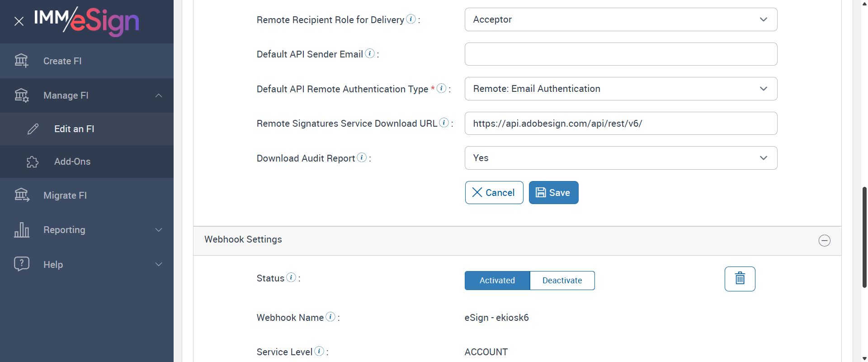This screenshot has height=362, width=868.
Task: Click the Save button
Action: pos(553,193)
